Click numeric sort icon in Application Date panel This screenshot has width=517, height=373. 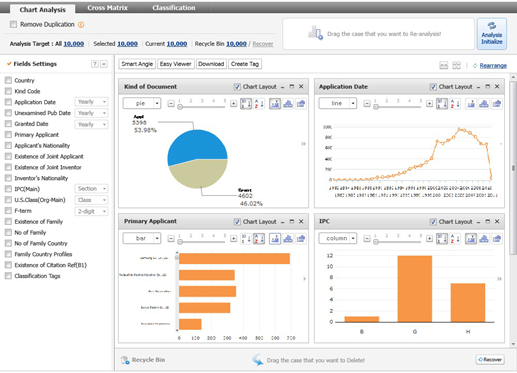pyautogui.click(x=442, y=104)
